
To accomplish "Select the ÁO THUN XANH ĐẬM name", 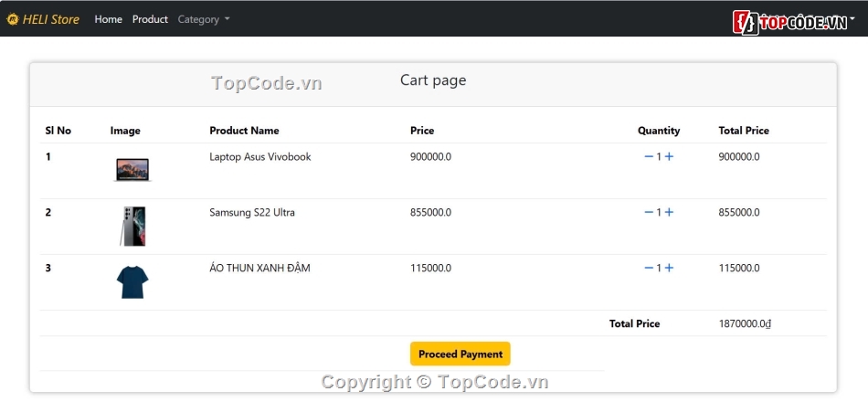I will 259,268.
